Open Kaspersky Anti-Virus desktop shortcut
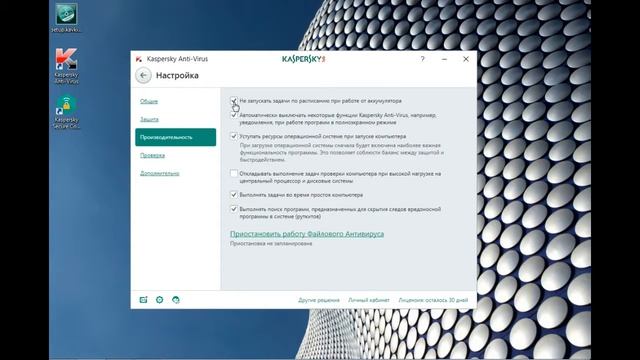 [x=66, y=66]
